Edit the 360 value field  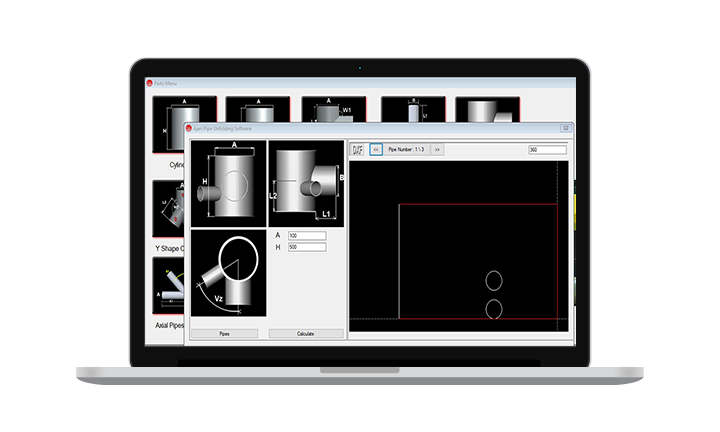coord(547,150)
